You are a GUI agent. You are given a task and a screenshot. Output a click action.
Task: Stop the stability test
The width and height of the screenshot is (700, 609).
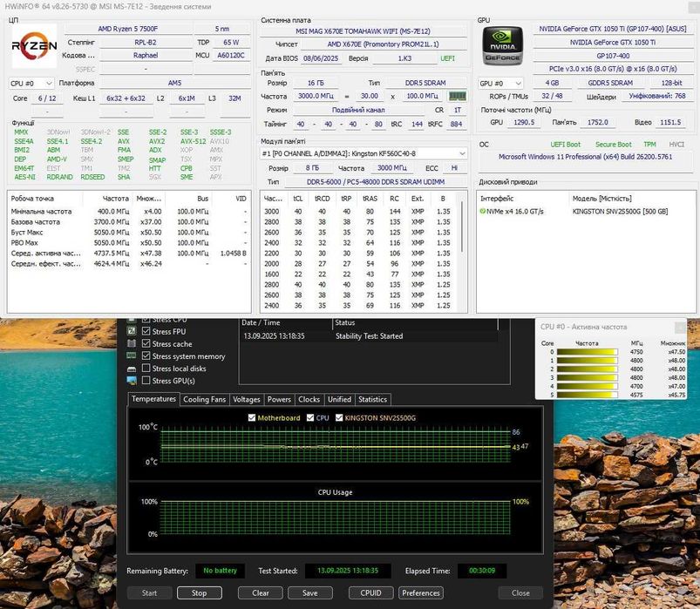199,593
